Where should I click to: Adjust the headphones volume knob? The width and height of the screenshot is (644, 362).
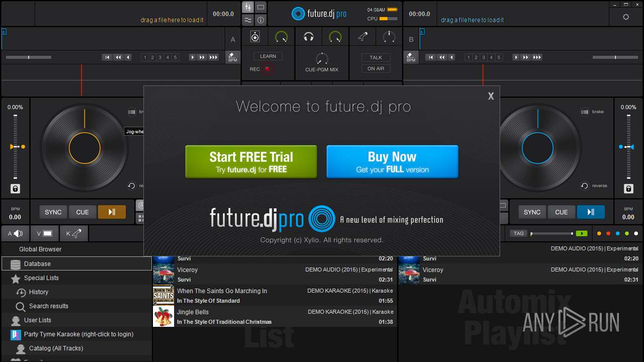click(x=335, y=36)
